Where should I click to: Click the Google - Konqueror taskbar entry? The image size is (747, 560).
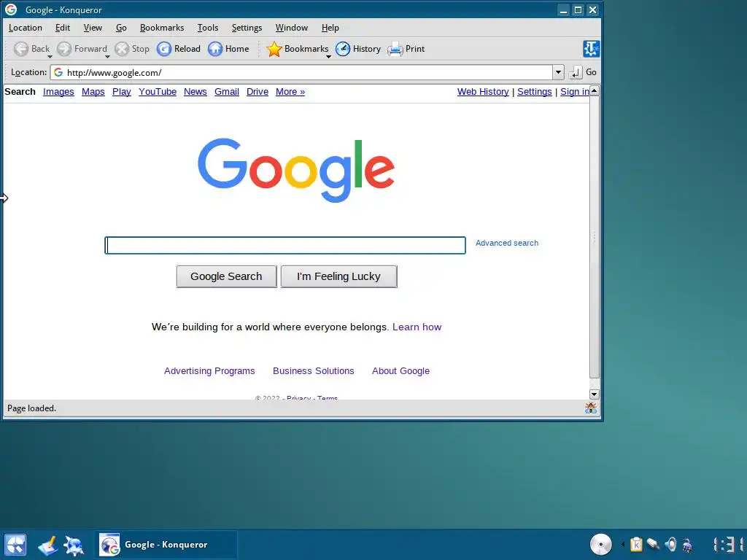point(166,545)
